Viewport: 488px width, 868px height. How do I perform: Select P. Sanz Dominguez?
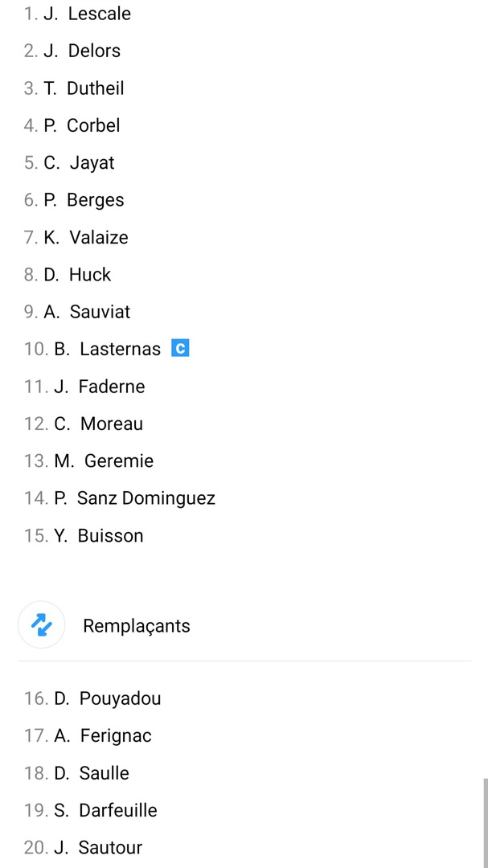[134, 498]
